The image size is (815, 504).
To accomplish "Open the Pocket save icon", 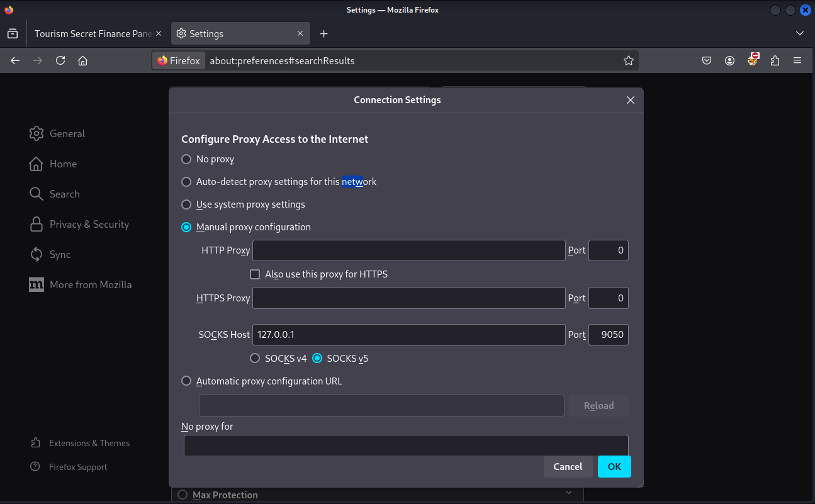I will click(x=707, y=60).
